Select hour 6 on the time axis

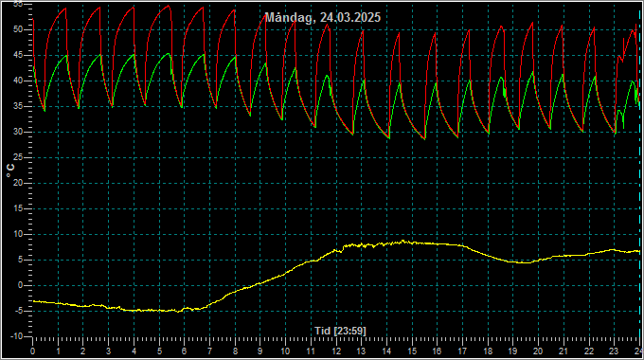[x=184, y=351]
